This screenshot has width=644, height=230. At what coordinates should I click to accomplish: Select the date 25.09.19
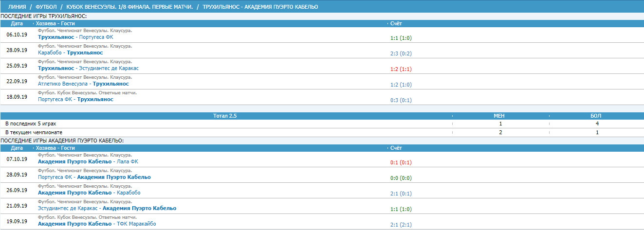tap(17, 66)
